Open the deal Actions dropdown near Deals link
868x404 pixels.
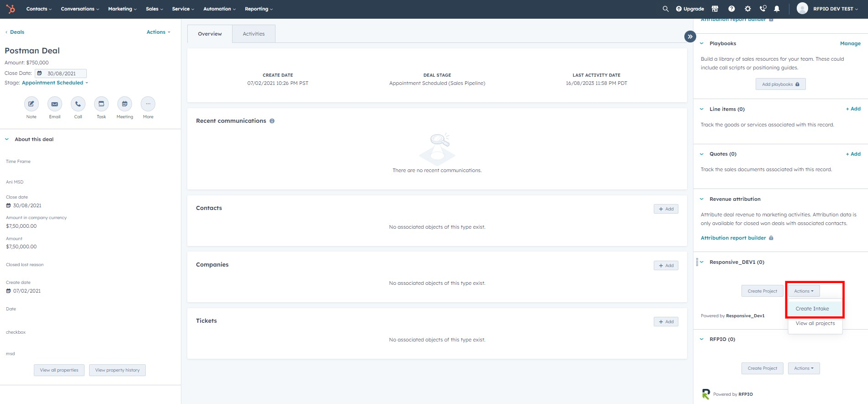tap(158, 32)
